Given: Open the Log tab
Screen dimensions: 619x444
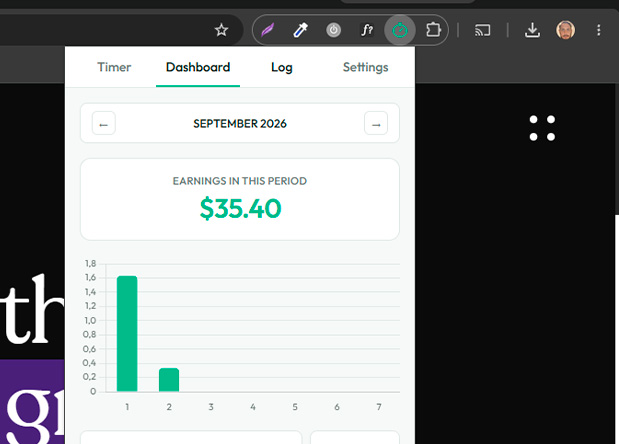Looking at the screenshot, I should [x=282, y=67].
